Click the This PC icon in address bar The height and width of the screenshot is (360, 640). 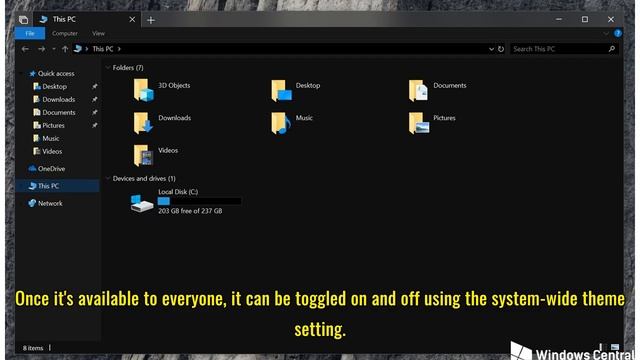coord(78,49)
